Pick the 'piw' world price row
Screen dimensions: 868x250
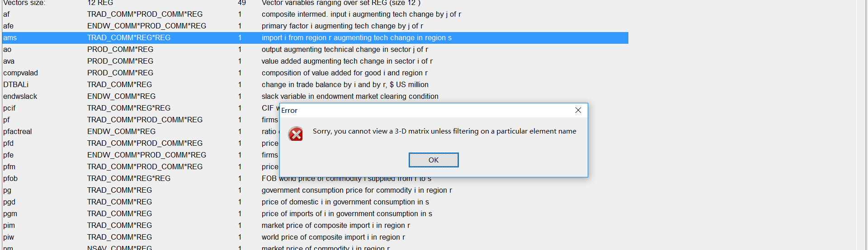[9, 237]
